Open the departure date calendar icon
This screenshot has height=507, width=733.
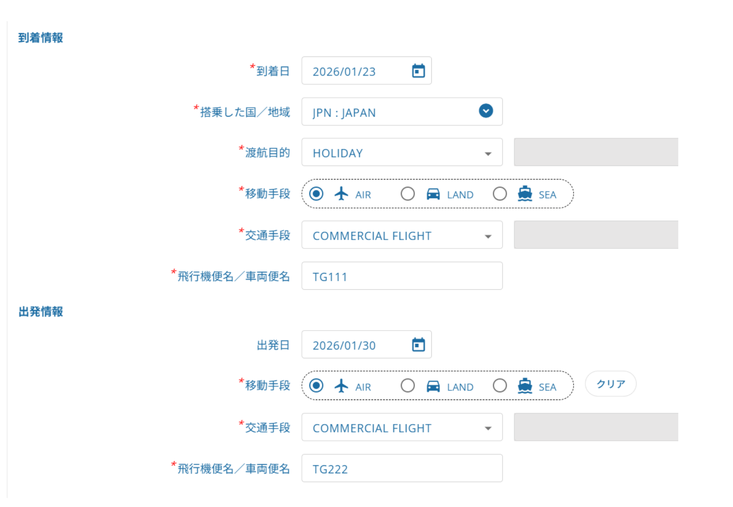click(x=418, y=345)
